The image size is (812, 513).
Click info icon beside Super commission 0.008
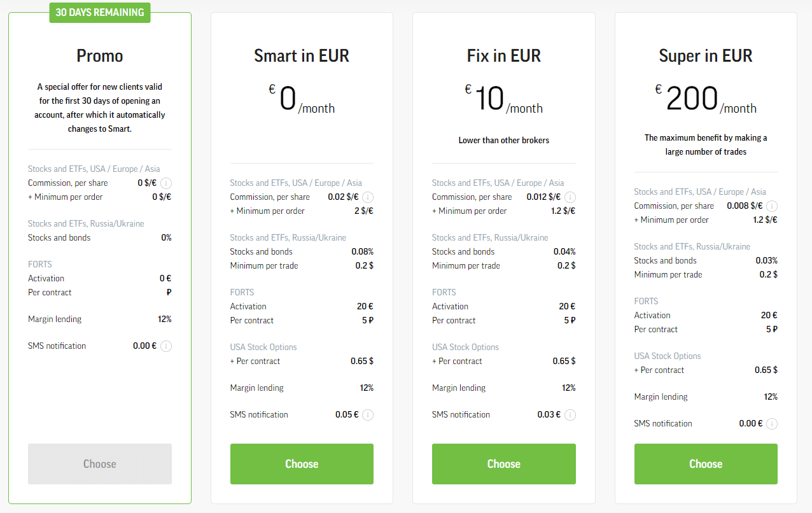click(x=772, y=206)
